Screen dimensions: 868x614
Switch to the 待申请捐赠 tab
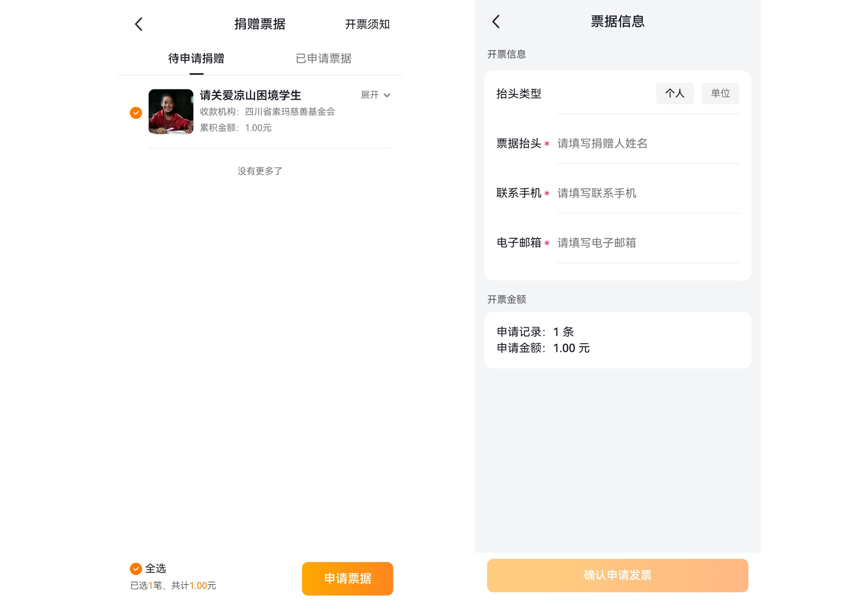[x=196, y=58]
